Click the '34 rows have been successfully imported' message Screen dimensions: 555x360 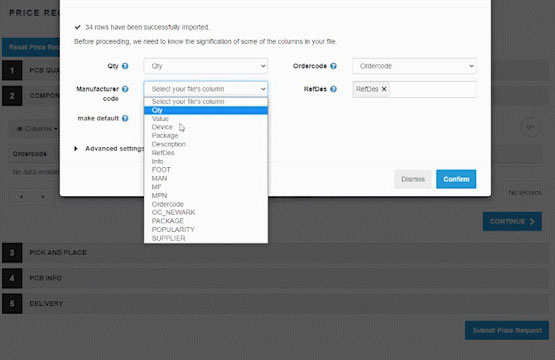147,27
